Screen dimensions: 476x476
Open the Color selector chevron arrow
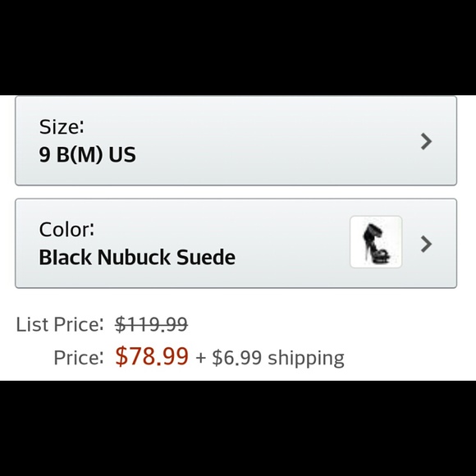tap(426, 244)
